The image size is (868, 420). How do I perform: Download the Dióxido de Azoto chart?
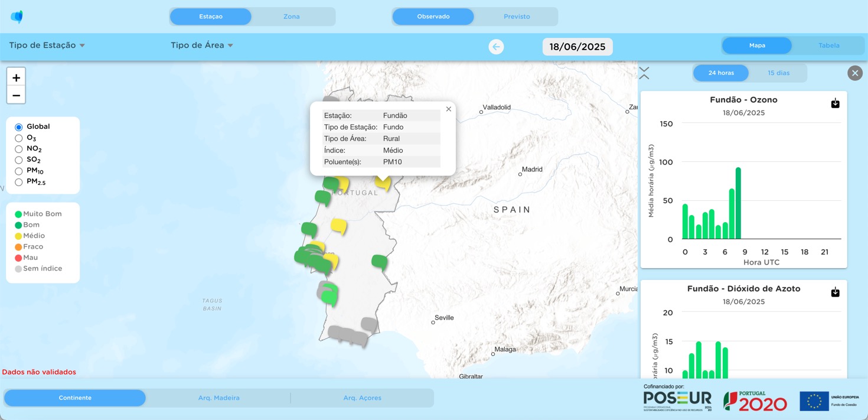coord(835,292)
